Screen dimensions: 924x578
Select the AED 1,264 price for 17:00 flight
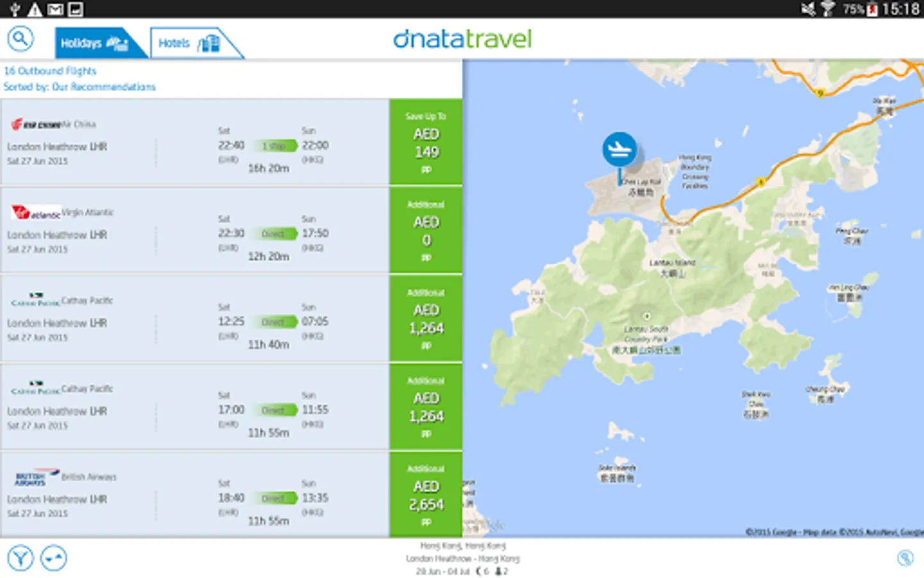click(426, 407)
